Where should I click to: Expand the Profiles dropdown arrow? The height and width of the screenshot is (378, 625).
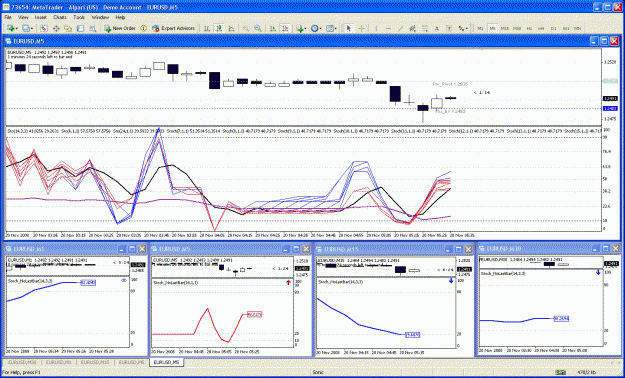tap(32, 28)
